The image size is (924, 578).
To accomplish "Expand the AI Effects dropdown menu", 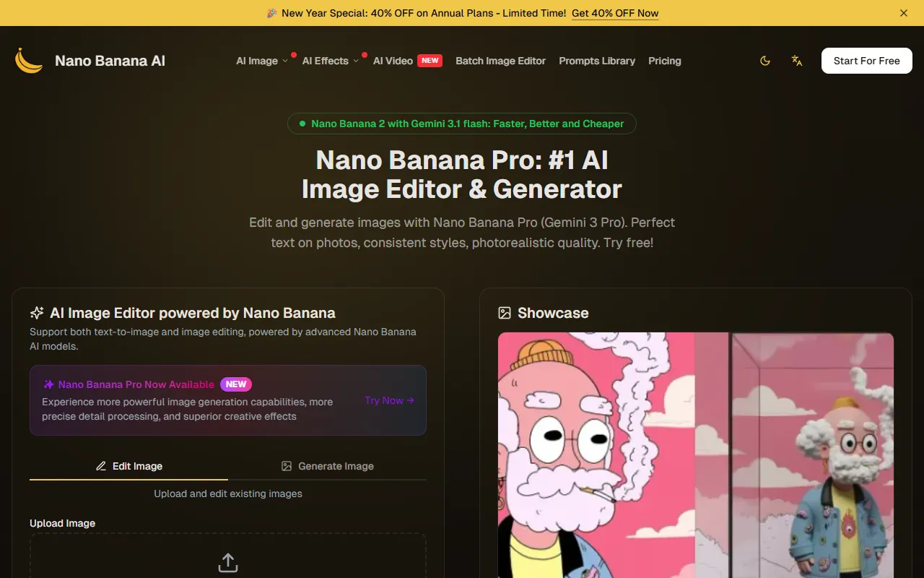I will (331, 61).
